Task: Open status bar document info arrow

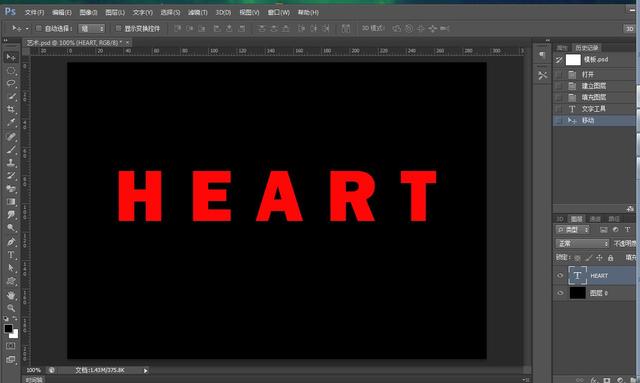Action: coord(145,371)
